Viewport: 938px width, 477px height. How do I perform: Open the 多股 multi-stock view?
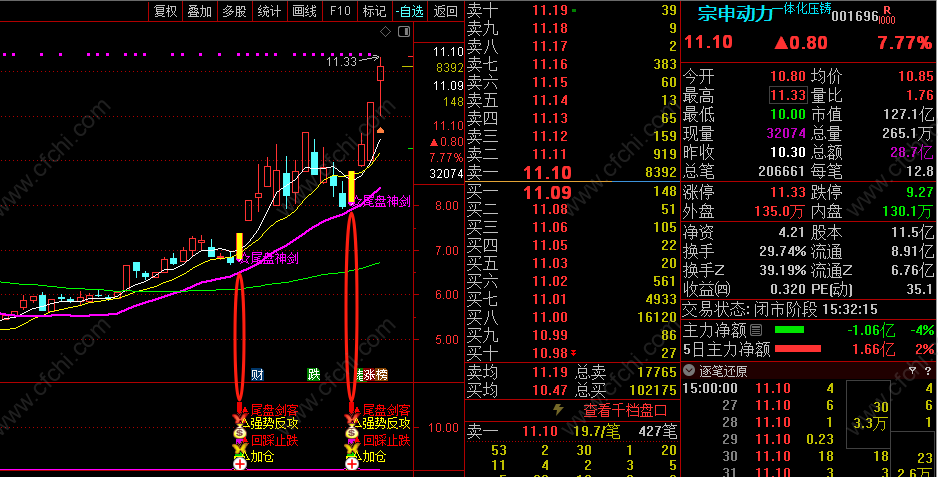coord(234,11)
